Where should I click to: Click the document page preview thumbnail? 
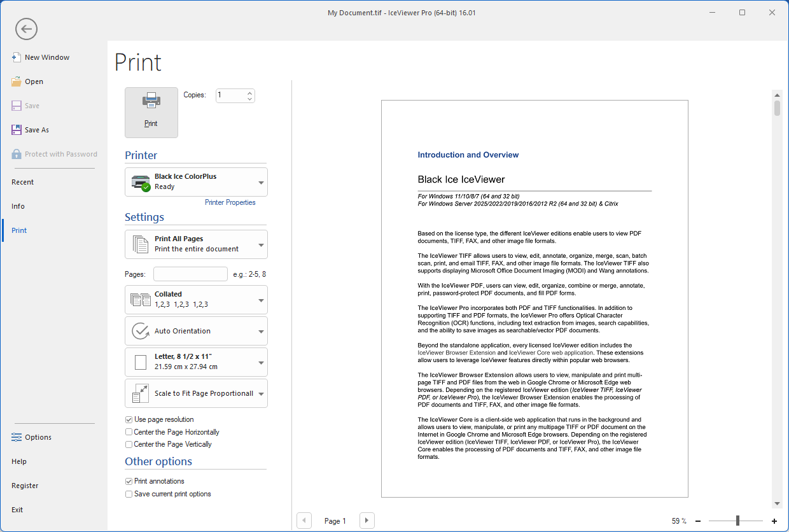pos(534,298)
